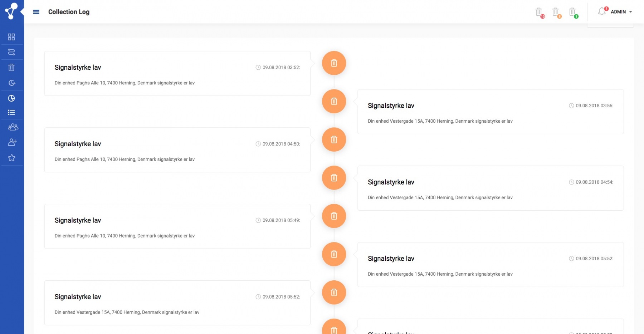Open the Signalstyrke lav entry from 05:49
Screen dimensions: 644x334
pyautogui.click(x=177, y=226)
